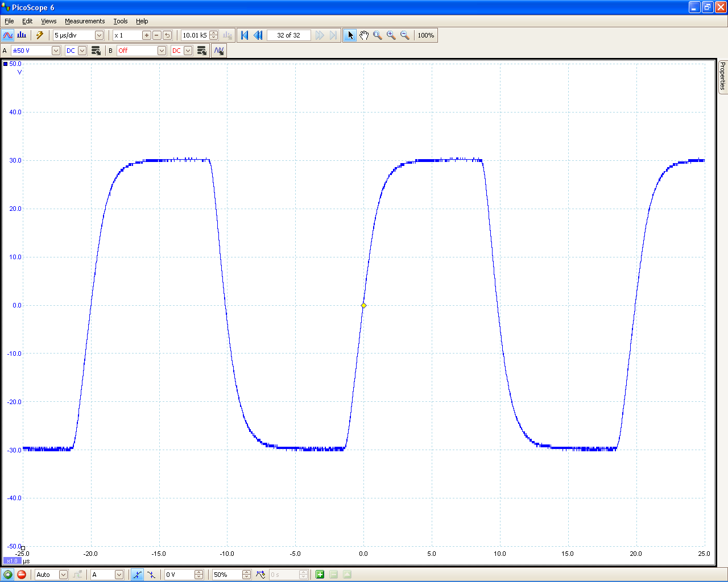Select the zoom window magnifier tool
728x582 pixels.
click(378, 35)
